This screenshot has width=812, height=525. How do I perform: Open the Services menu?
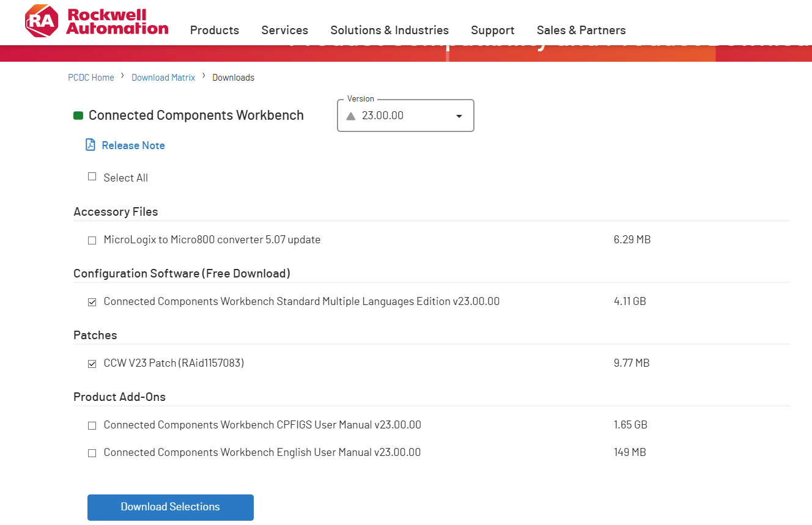(x=285, y=30)
